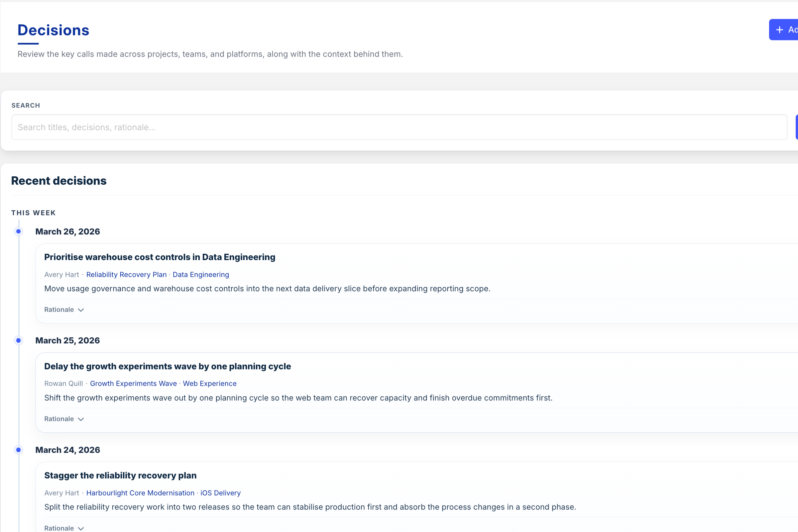Click the blue button beside search field
Viewport: 798px width, 532px height.
point(796,127)
